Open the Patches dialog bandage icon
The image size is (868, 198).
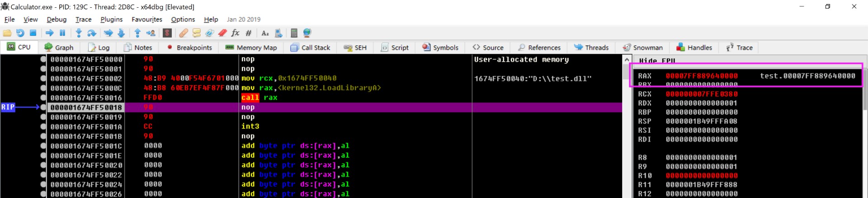coord(184,33)
